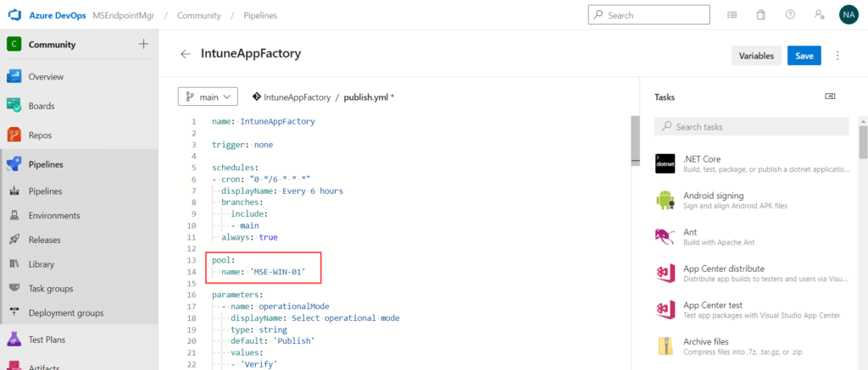Click the Community breadcrumb link
Image resolution: width=868 pixels, height=370 pixels.
pos(198,15)
